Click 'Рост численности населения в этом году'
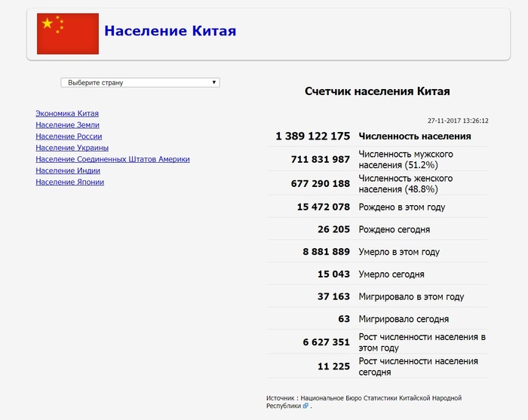 click(422, 342)
